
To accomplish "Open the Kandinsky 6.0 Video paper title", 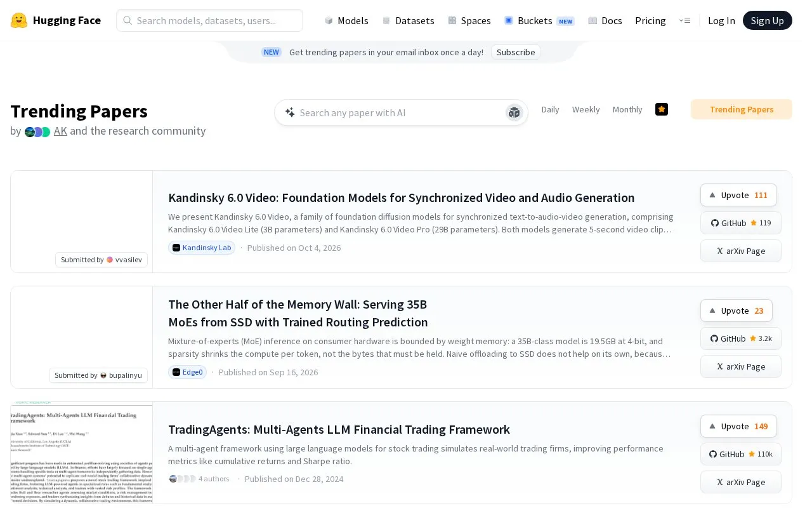I will pyautogui.click(x=402, y=197).
